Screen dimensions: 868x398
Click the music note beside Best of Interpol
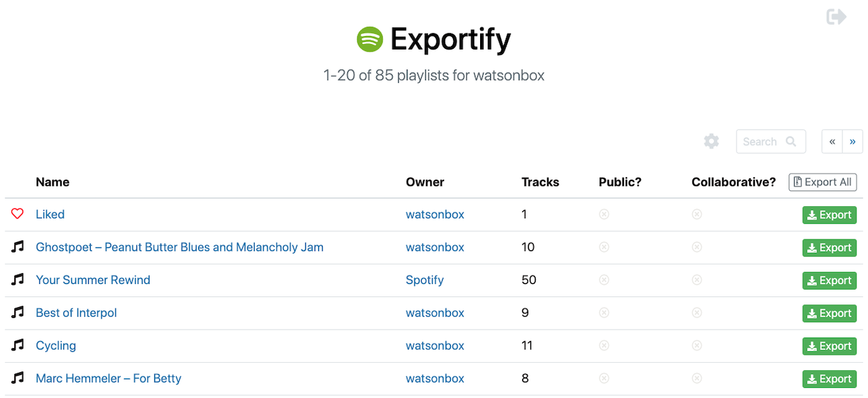[18, 313]
